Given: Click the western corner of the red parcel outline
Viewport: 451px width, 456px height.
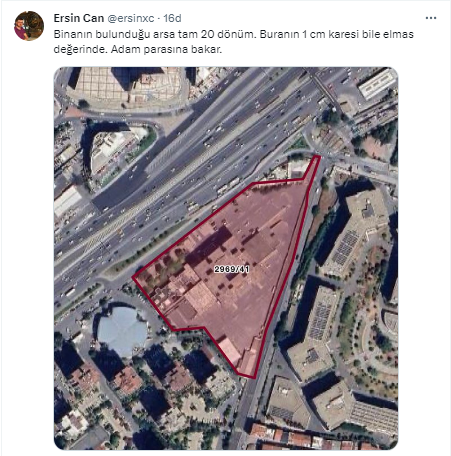Looking at the screenshot, I should (x=134, y=277).
